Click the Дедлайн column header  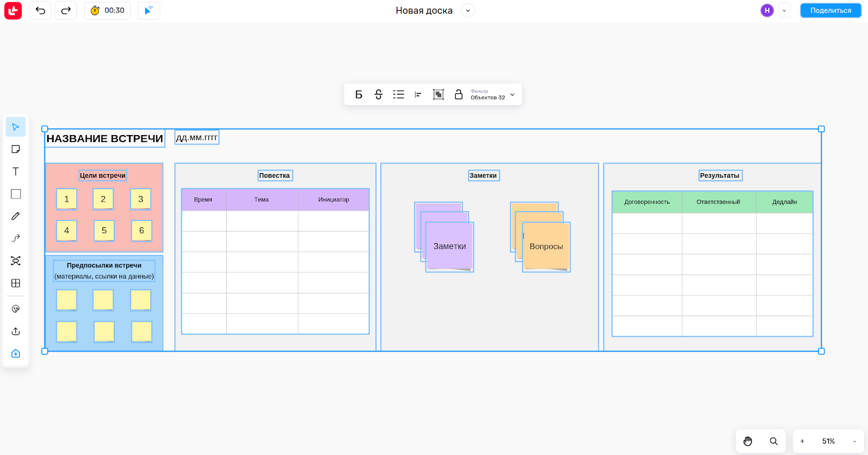pyautogui.click(x=784, y=202)
